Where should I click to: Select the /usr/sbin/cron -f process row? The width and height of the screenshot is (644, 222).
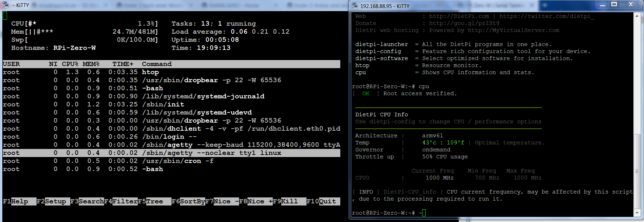point(171,161)
